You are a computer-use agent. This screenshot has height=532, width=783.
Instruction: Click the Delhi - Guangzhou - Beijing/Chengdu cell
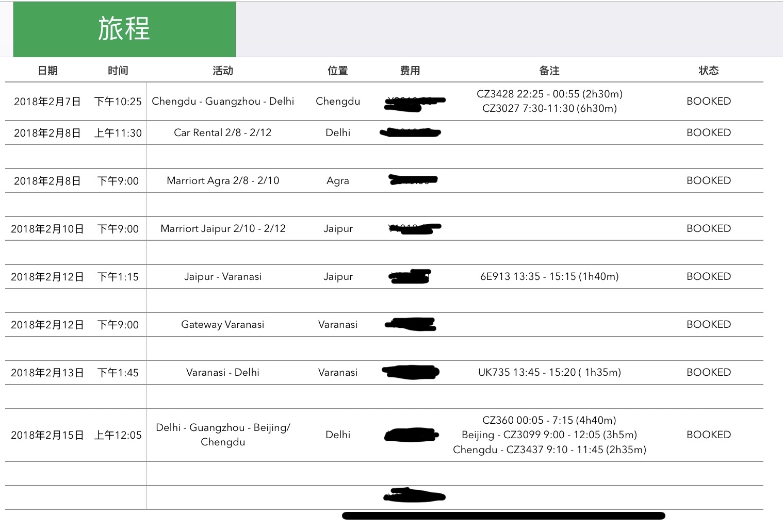[223, 435]
